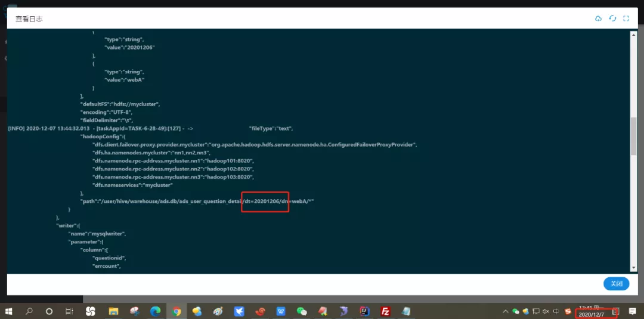Open WeChat from the taskbar
Image resolution: width=644 pixels, height=319 pixels.
pyautogui.click(x=302, y=311)
